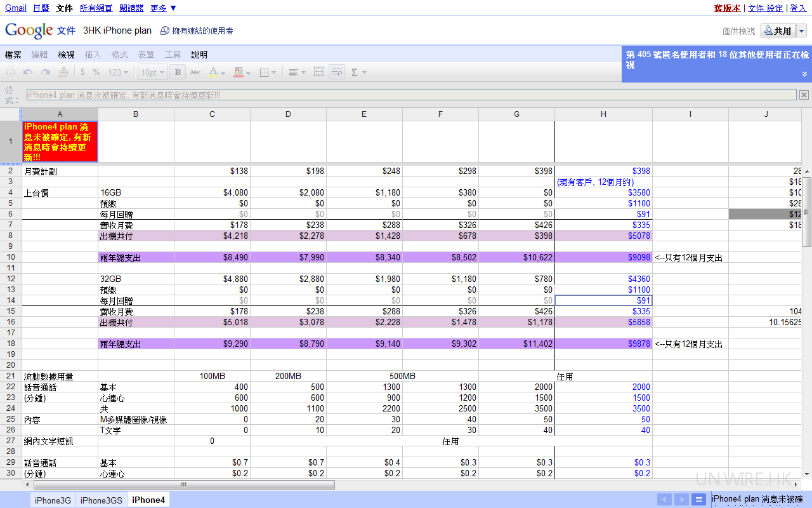Click the horizontal scrollbar thumb
Viewport: 812px width, 508px height.
[x=184, y=485]
